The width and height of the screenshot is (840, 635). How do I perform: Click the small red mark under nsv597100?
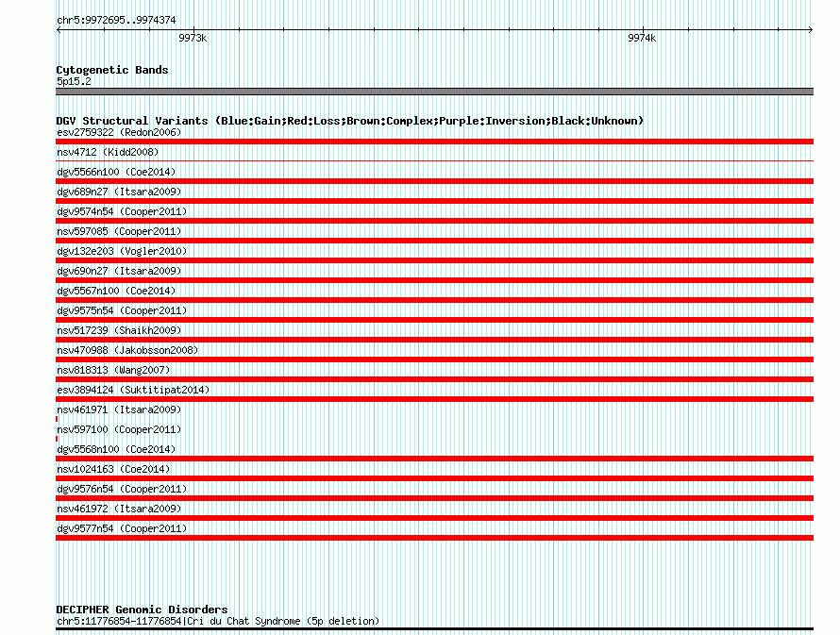[x=57, y=439]
